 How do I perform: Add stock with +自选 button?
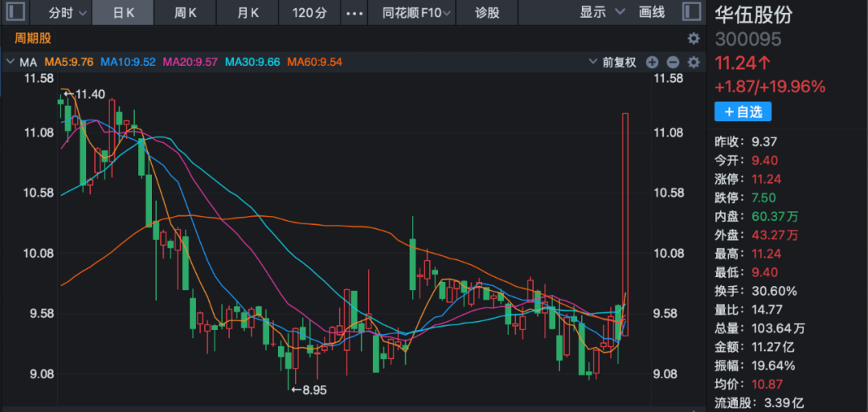coord(743,112)
